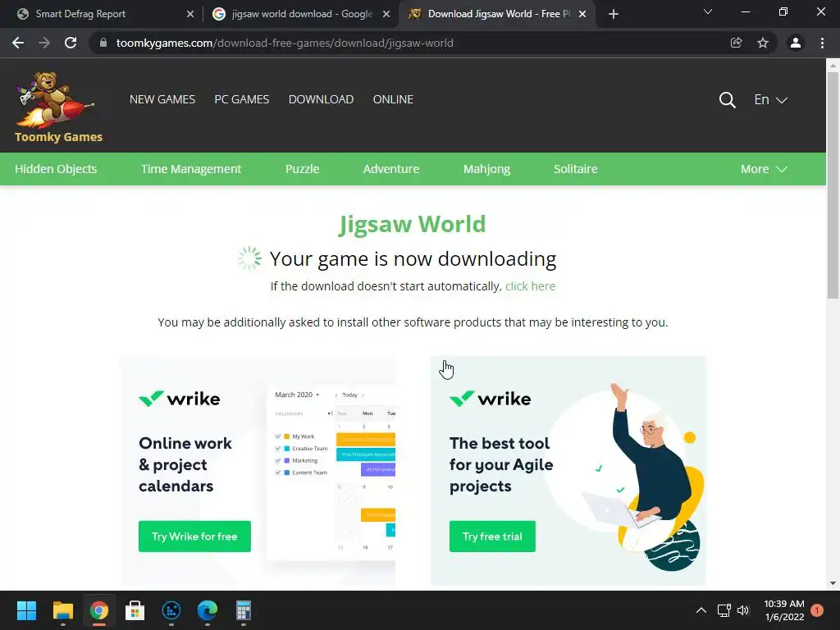Open the Chrome profile avatar
This screenshot has width=840, height=630.
coord(796,43)
